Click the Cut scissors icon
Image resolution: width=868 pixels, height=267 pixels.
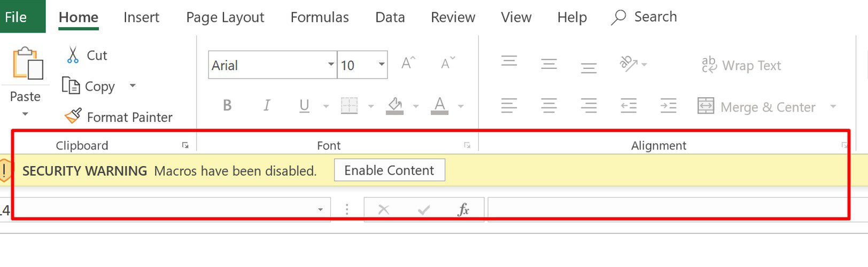(x=73, y=56)
